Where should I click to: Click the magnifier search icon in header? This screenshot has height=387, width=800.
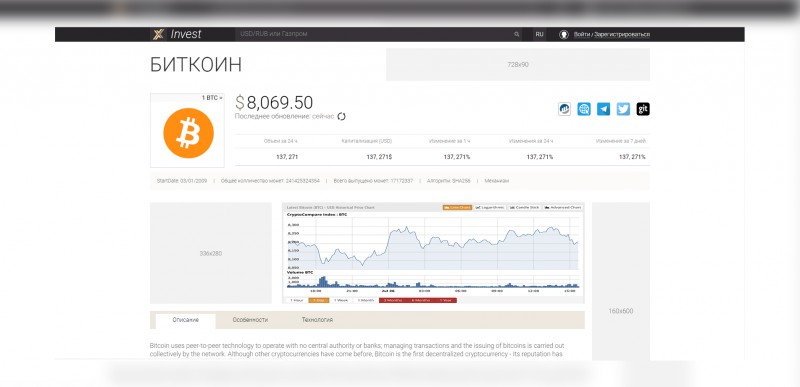tap(517, 34)
